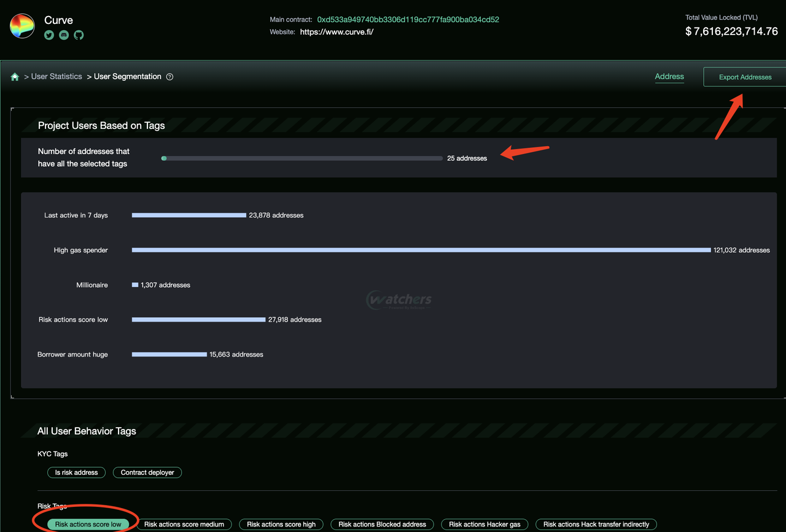786x532 pixels.
Task: Click the Millionaire bar
Action: 135,285
